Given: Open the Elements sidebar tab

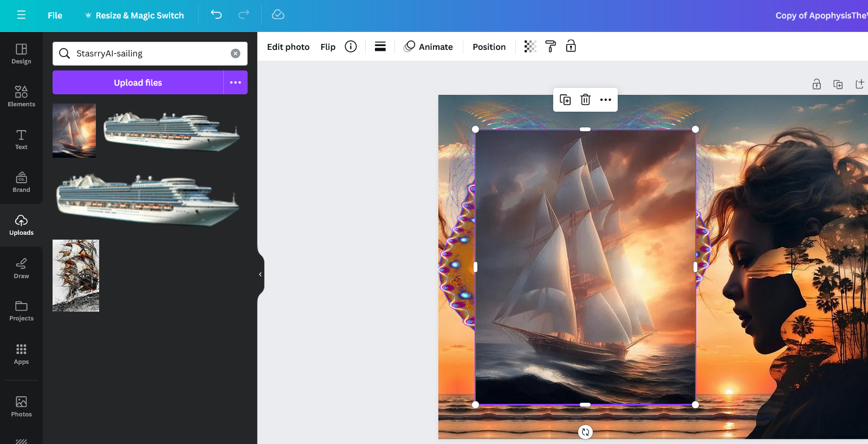Looking at the screenshot, I should pyautogui.click(x=21, y=96).
